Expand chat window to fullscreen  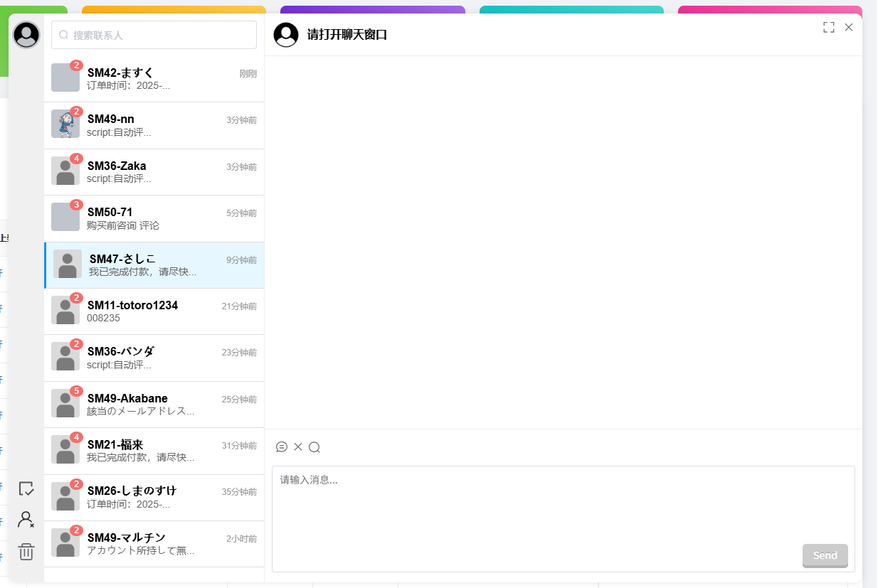828,27
